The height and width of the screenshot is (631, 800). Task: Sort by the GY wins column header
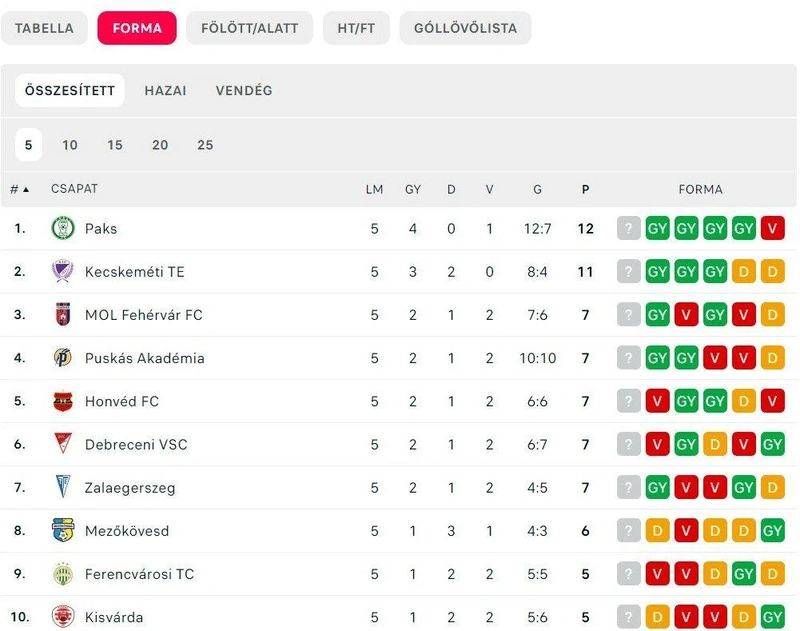pos(413,189)
